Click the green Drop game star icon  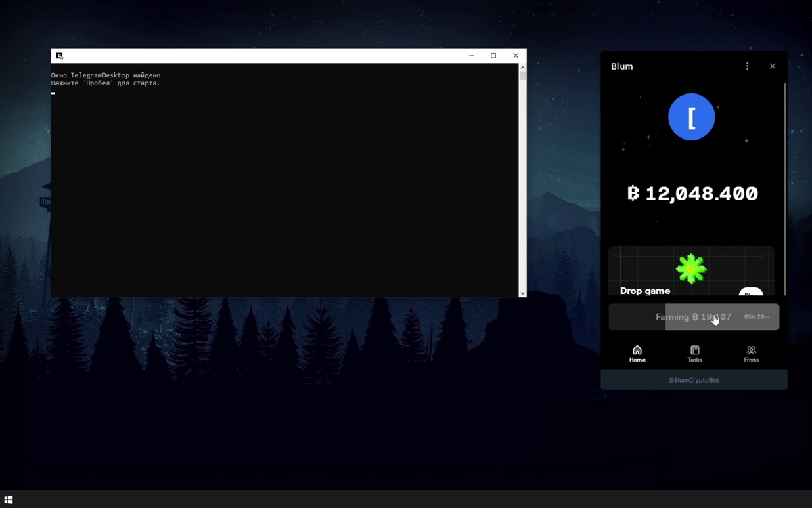click(x=691, y=269)
